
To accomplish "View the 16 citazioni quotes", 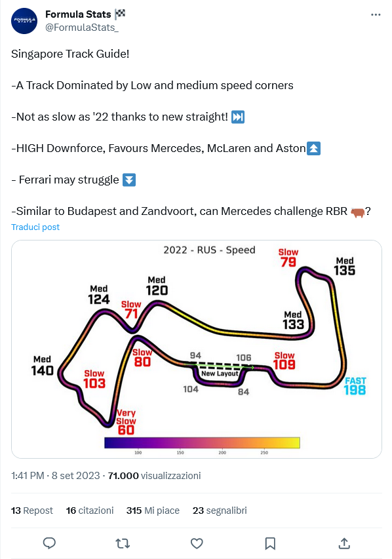I will click(x=90, y=511).
